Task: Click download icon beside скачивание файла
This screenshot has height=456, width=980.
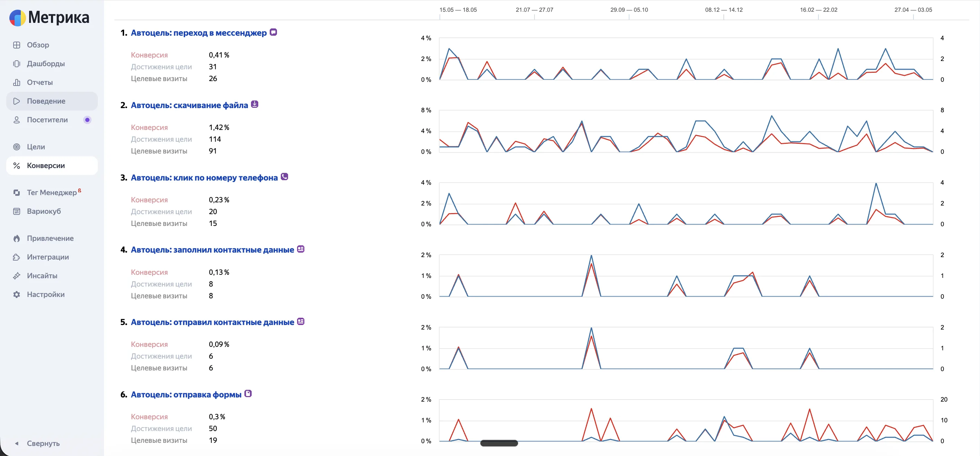Action: coord(255,104)
